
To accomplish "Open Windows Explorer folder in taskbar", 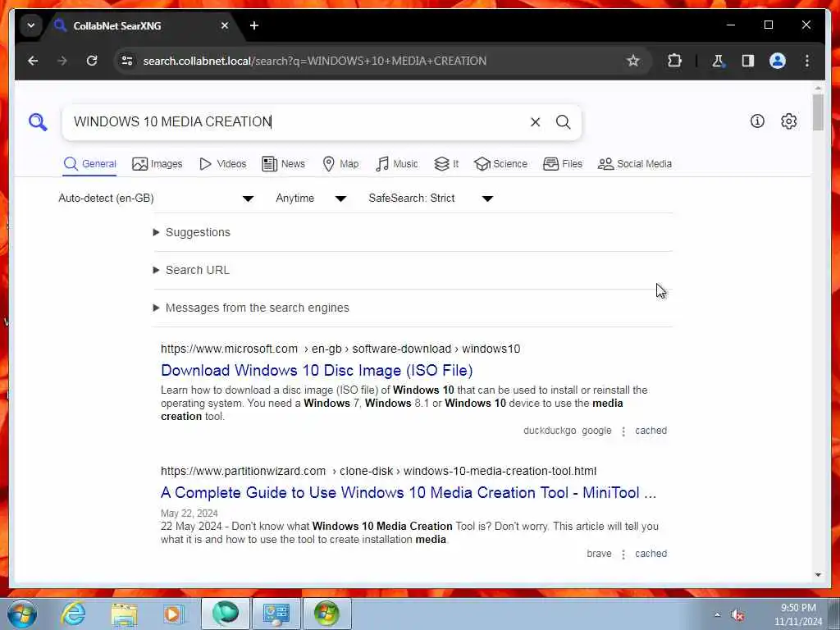I will (x=124, y=614).
